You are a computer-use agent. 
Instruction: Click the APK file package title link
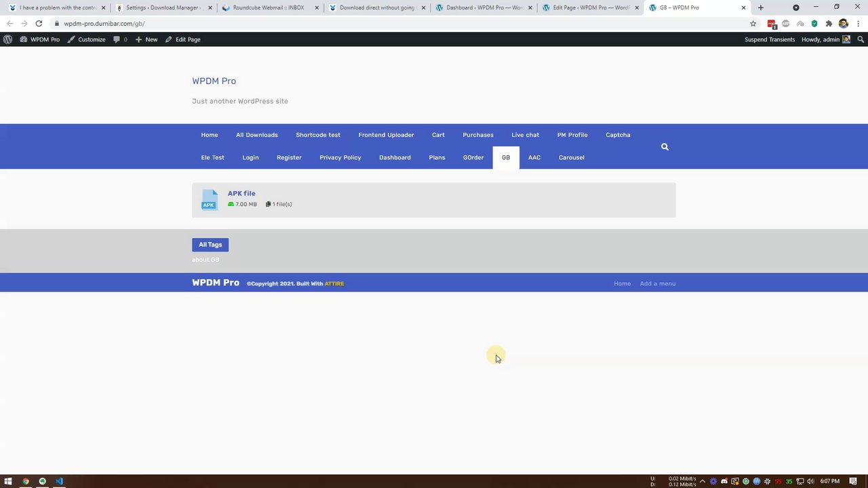tap(241, 193)
